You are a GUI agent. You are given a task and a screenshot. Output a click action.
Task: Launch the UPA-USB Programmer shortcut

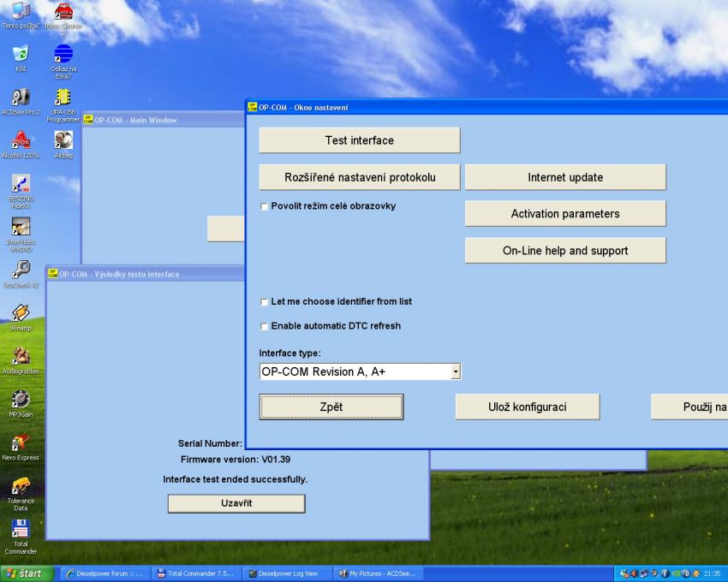(63, 105)
